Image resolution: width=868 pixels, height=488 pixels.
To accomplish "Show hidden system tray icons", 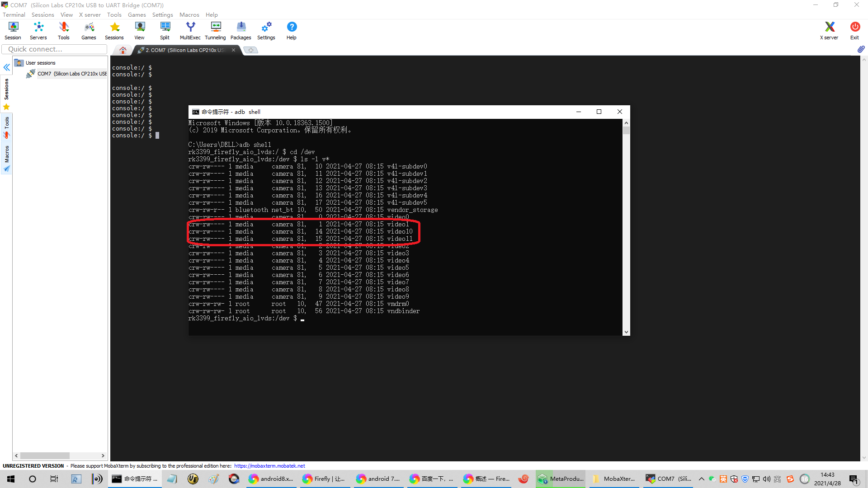I will click(x=701, y=479).
